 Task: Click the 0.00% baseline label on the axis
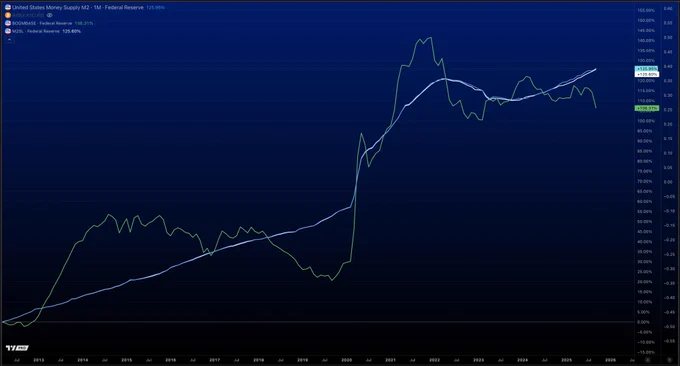[644, 322]
